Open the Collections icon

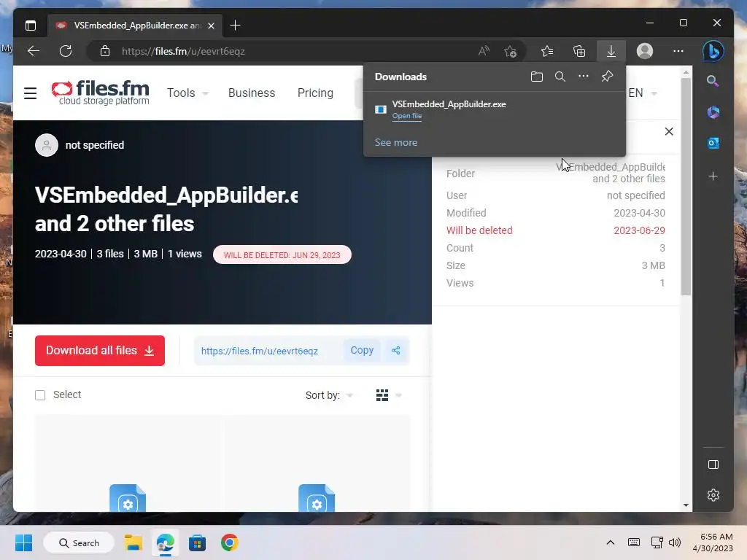(x=578, y=51)
